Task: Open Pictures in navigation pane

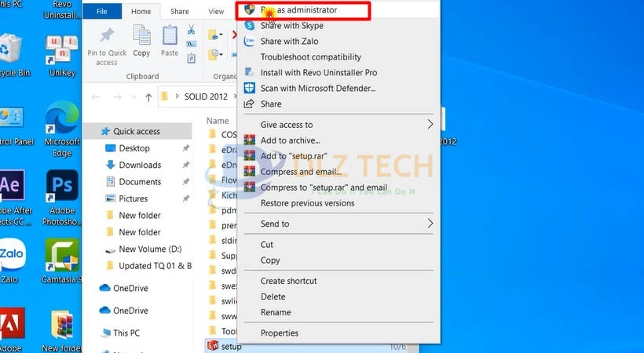Action: (133, 198)
